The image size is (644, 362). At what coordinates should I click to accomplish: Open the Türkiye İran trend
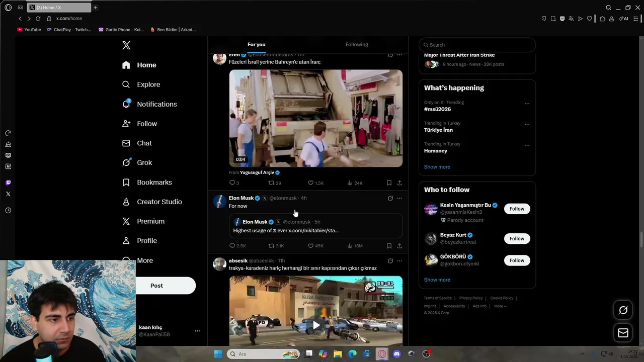(438, 130)
